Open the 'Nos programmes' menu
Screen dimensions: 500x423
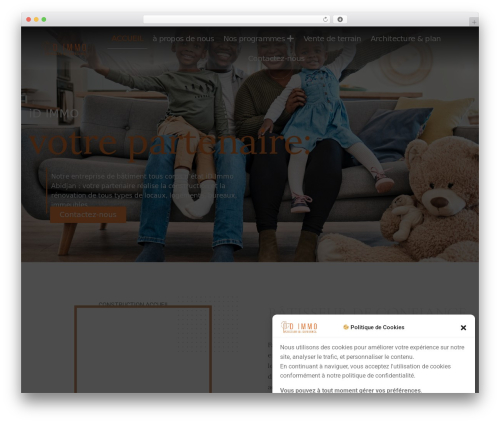[x=254, y=39]
